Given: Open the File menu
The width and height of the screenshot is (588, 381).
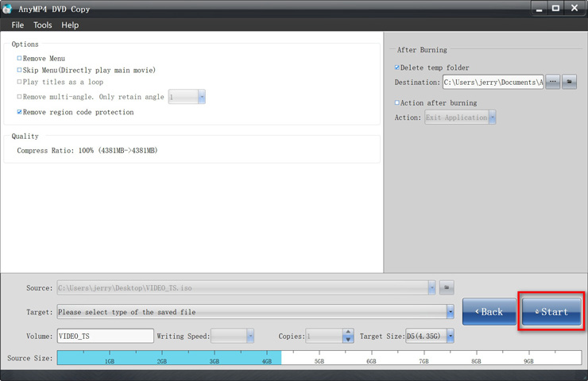Looking at the screenshot, I should [x=17, y=25].
